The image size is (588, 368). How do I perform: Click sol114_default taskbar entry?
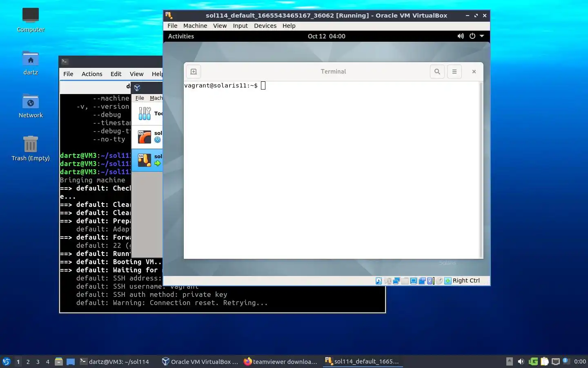coord(362,361)
